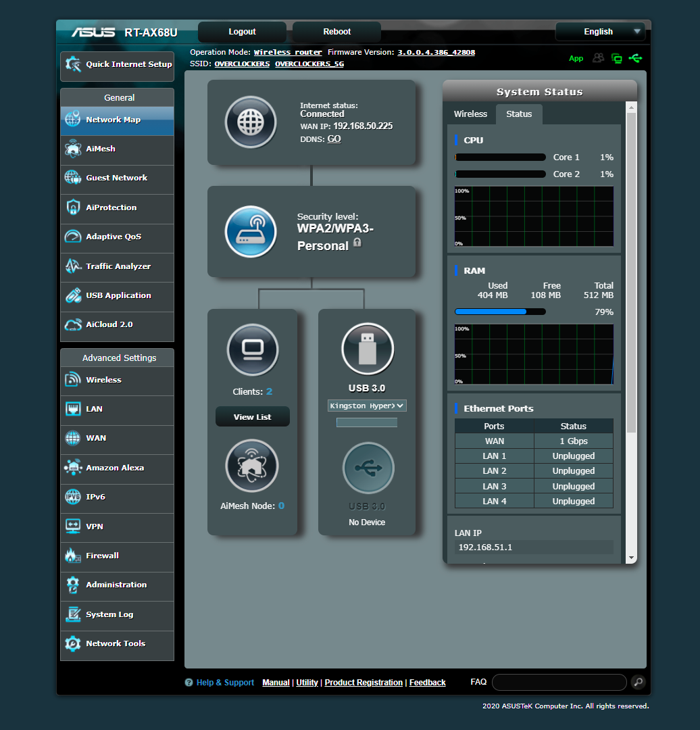
Task: Expand the English language selector
Action: coord(600,31)
